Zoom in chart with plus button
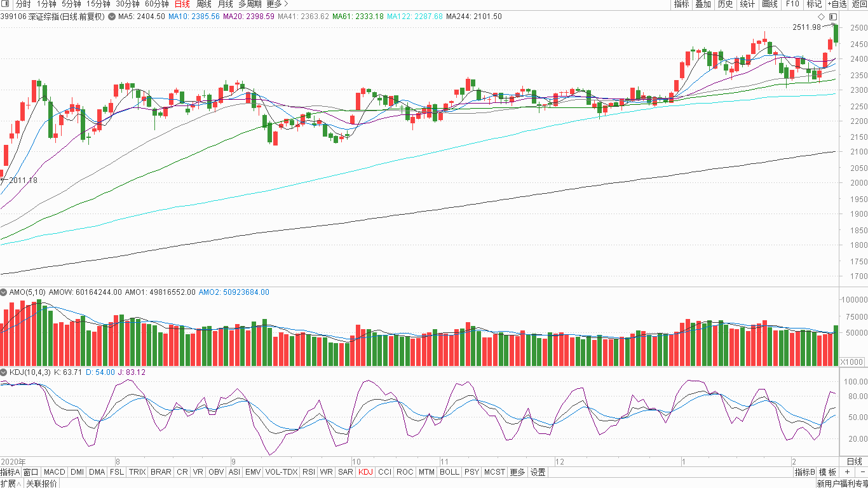868x488 pixels. click(x=847, y=472)
